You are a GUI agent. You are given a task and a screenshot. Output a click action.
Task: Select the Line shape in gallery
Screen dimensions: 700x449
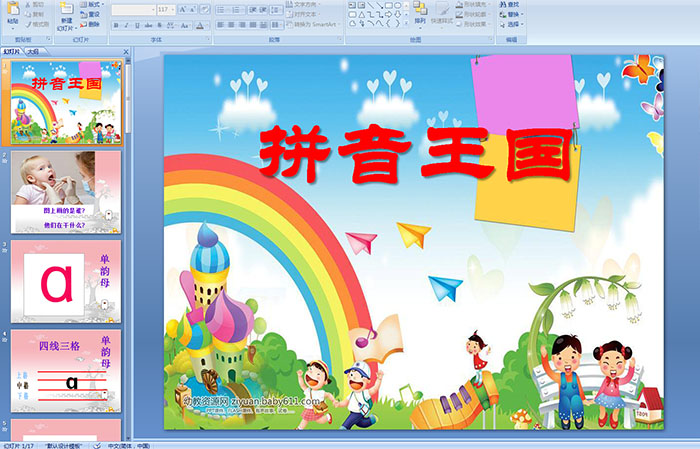pyautogui.click(x=370, y=5)
